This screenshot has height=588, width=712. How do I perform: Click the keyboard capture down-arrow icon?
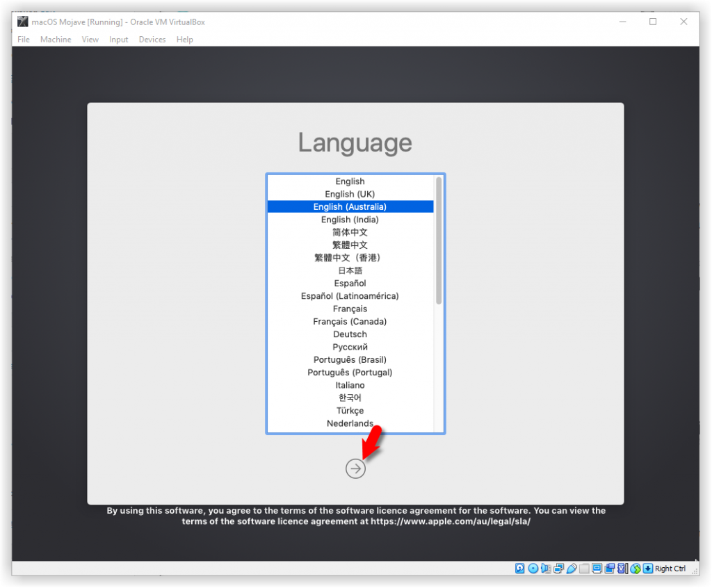point(648,569)
